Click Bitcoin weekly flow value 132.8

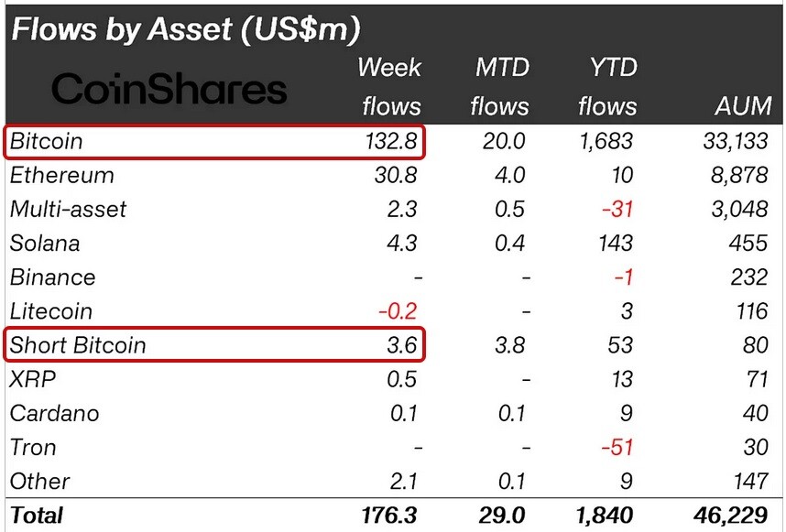(391, 141)
